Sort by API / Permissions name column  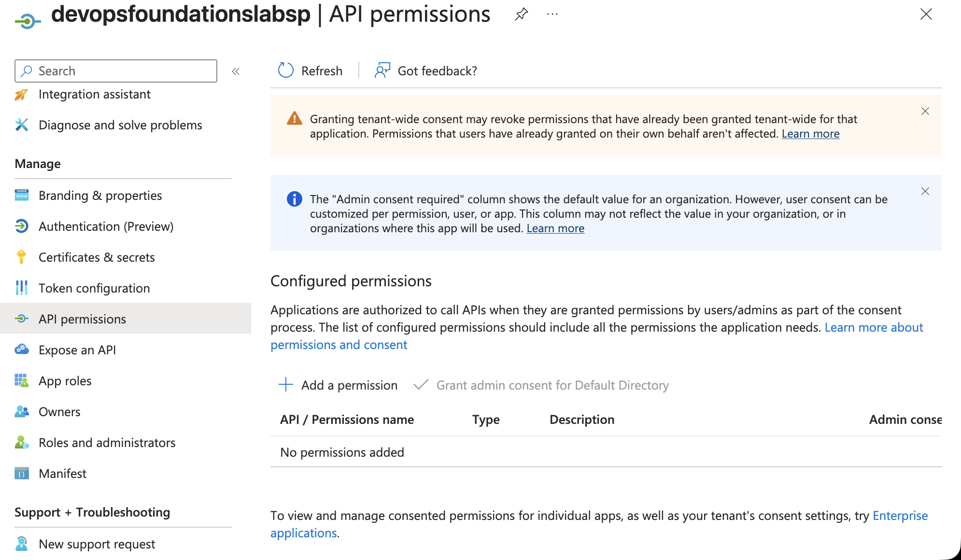click(x=347, y=420)
